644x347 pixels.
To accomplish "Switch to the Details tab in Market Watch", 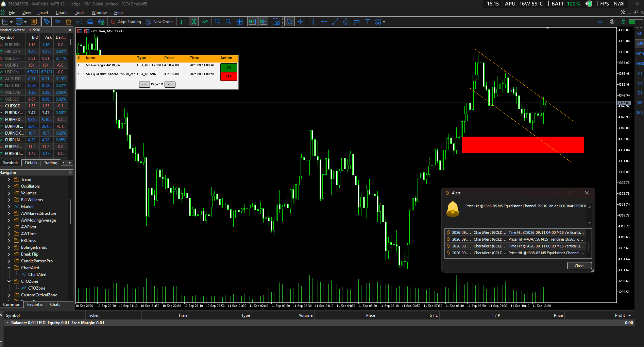I will click(31, 163).
